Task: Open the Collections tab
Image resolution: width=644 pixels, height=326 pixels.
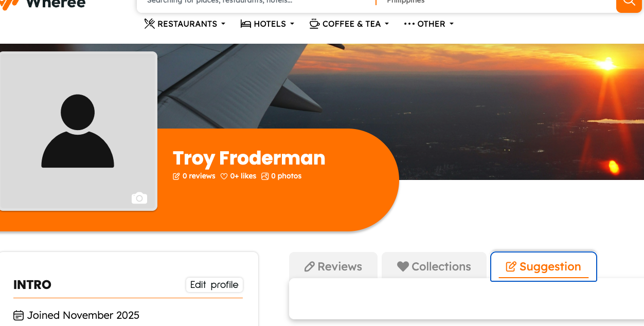Action: click(434, 266)
